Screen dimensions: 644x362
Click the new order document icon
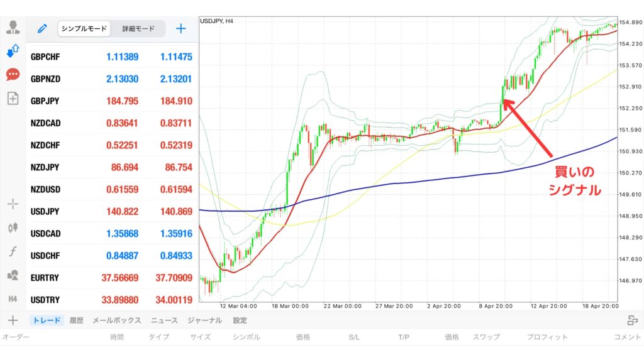13,98
